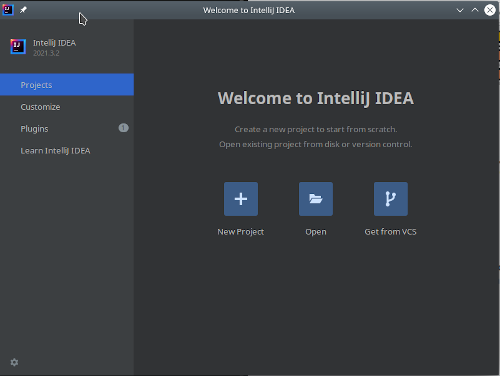The height and width of the screenshot is (376, 500).
Task: Minimize window with the down chevron
Action: pos(460,10)
